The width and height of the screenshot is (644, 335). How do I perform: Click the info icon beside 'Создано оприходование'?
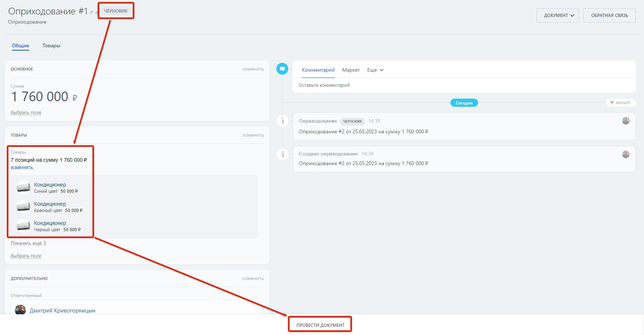(x=283, y=154)
